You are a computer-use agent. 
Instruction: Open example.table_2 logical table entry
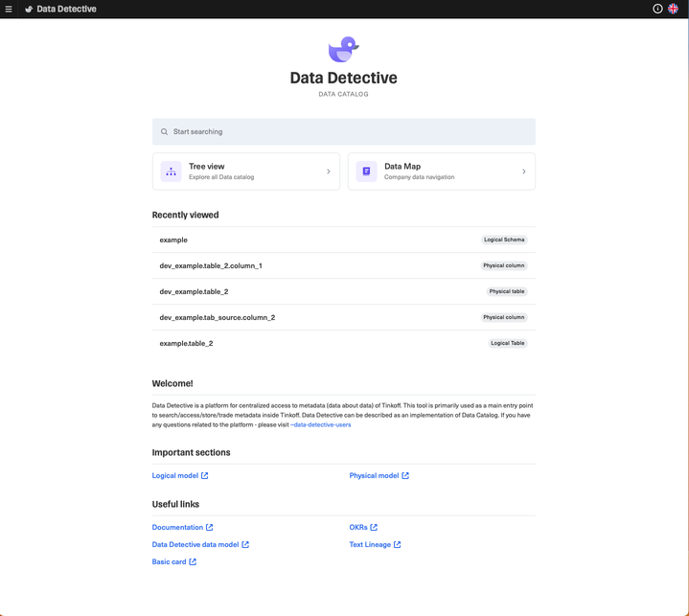click(x=344, y=343)
